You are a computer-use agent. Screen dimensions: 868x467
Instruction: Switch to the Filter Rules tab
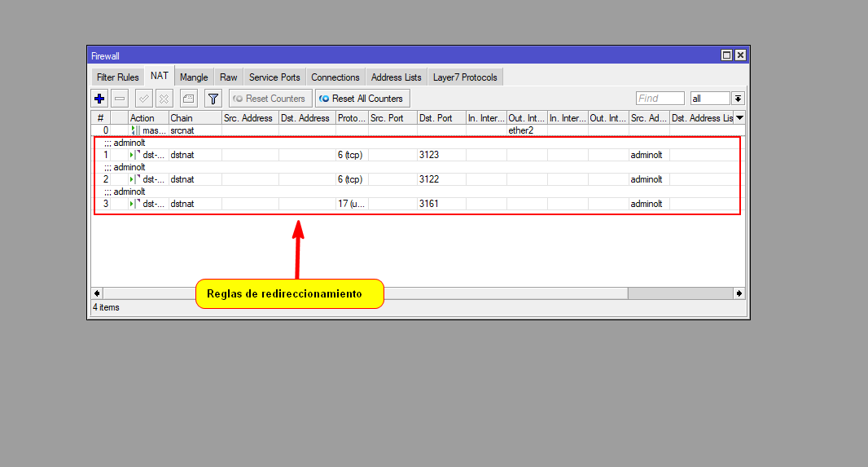click(118, 77)
